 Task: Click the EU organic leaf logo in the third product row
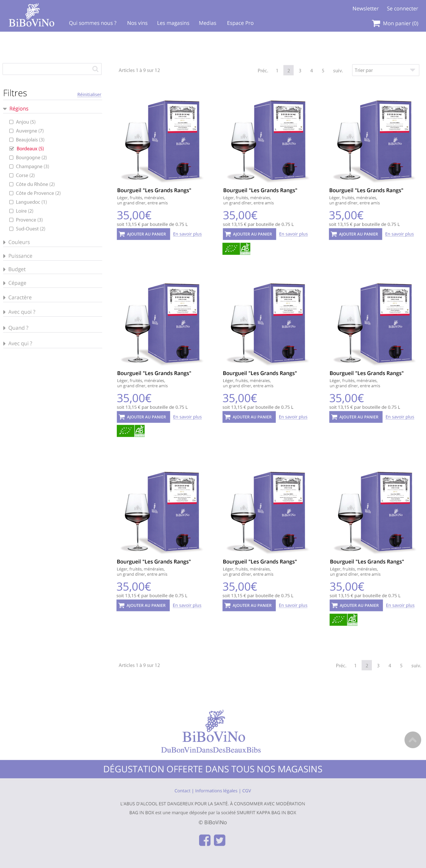pyautogui.click(x=338, y=619)
